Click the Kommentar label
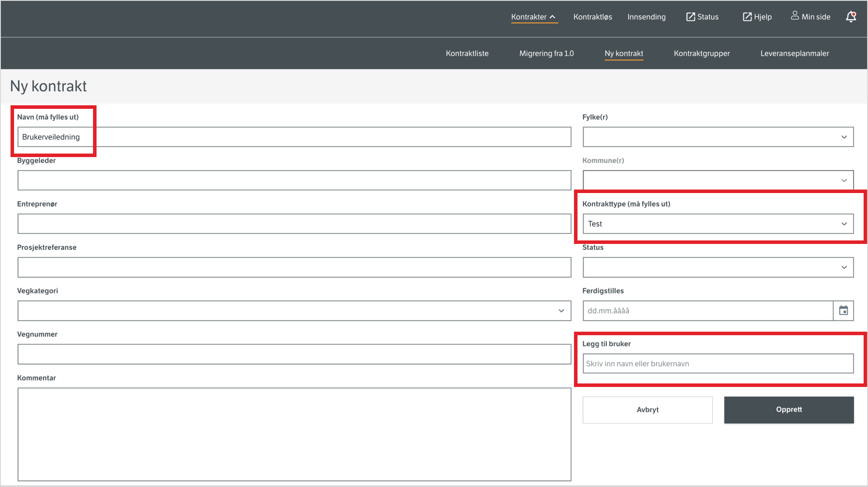This screenshot has height=487, width=868. 36,378
